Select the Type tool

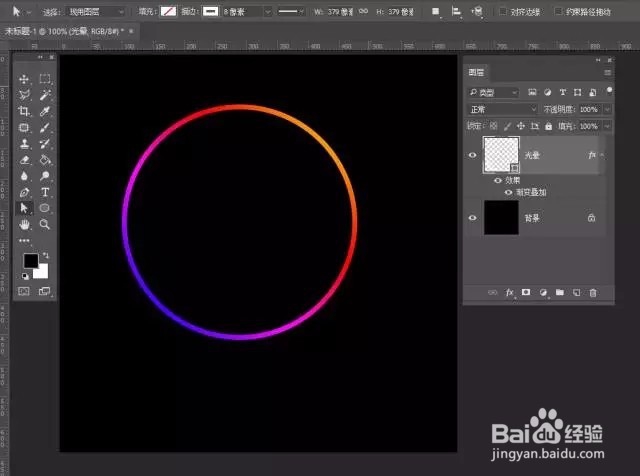pos(45,192)
